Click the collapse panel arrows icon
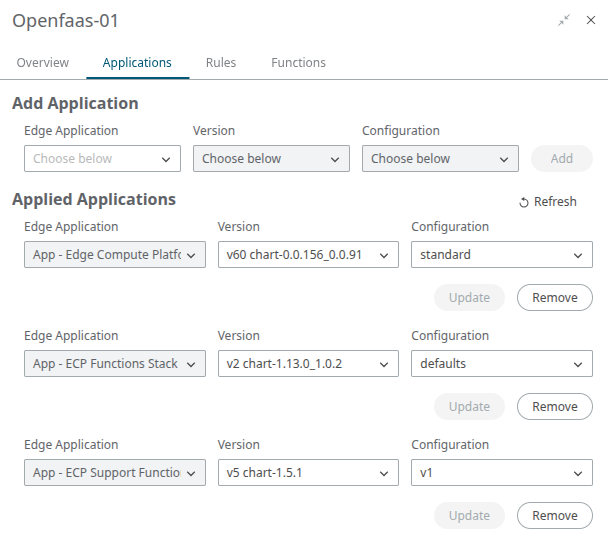The height and width of the screenshot is (545, 608). [565, 20]
